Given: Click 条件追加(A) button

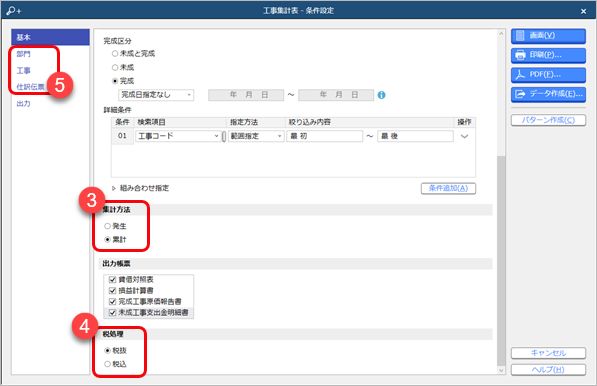Looking at the screenshot, I should [448, 188].
